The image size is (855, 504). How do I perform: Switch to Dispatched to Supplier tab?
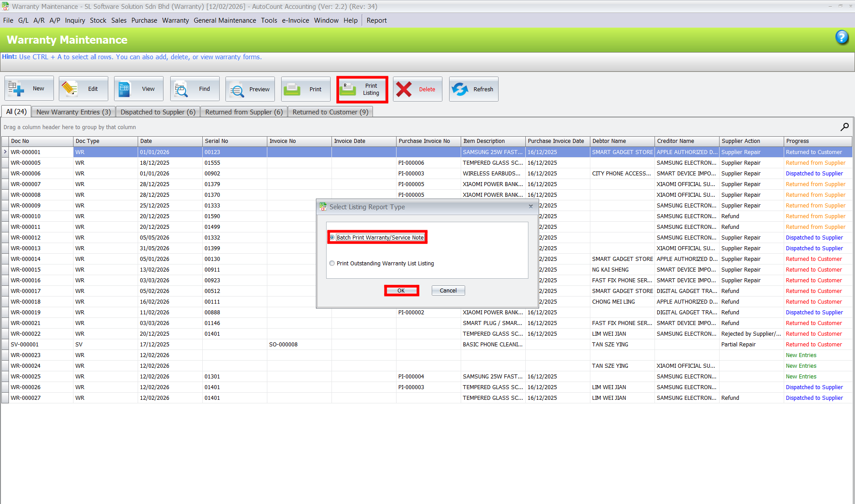(x=158, y=112)
